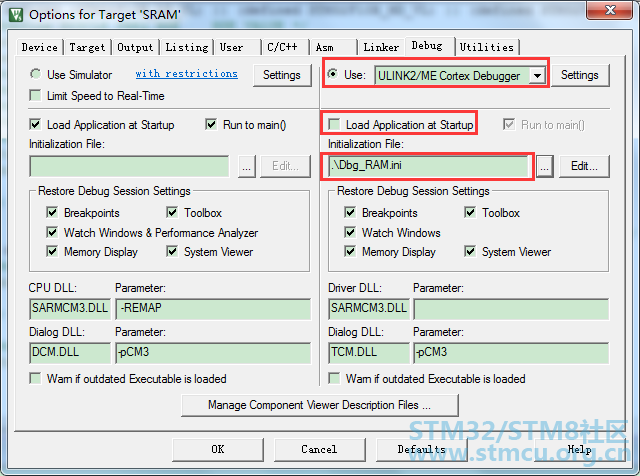Click the simulator Initialization File field
The image size is (640, 476).
(x=129, y=166)
